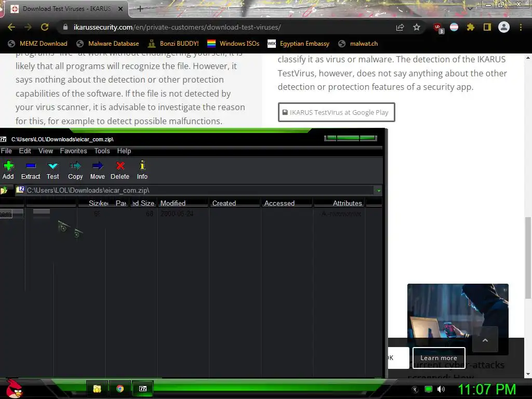Click the page vertical scrollbar thumb
532x399 pixels.
[528, 258]
